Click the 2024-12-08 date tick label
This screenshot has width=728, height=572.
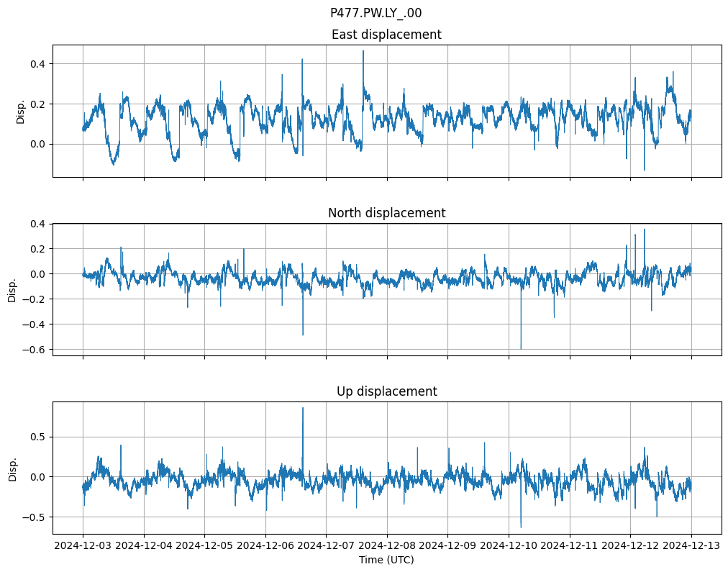[x=387, y=545]
